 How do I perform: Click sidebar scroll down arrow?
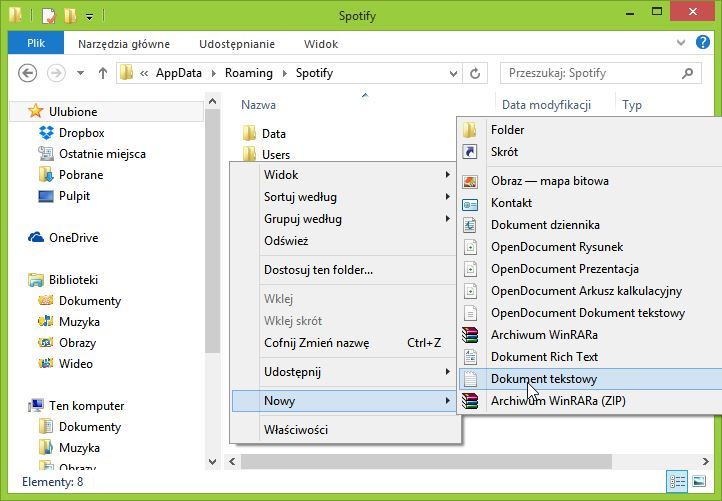point(213,461)
